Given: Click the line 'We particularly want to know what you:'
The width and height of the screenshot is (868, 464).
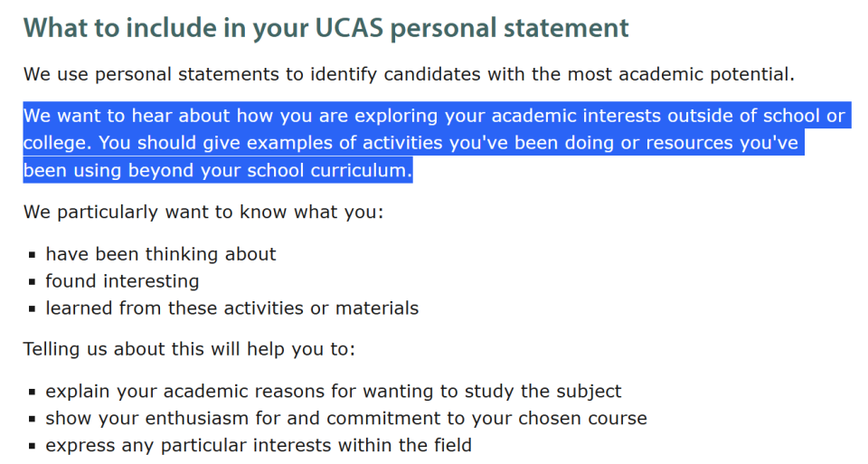Looking at the screenshot, I should click(203, 213).
